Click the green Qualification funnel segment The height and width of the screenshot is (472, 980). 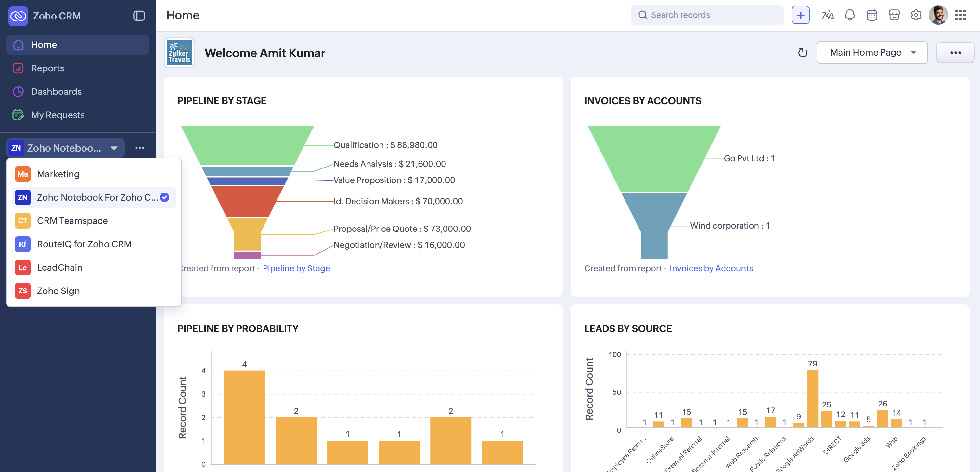pos(247,145)
